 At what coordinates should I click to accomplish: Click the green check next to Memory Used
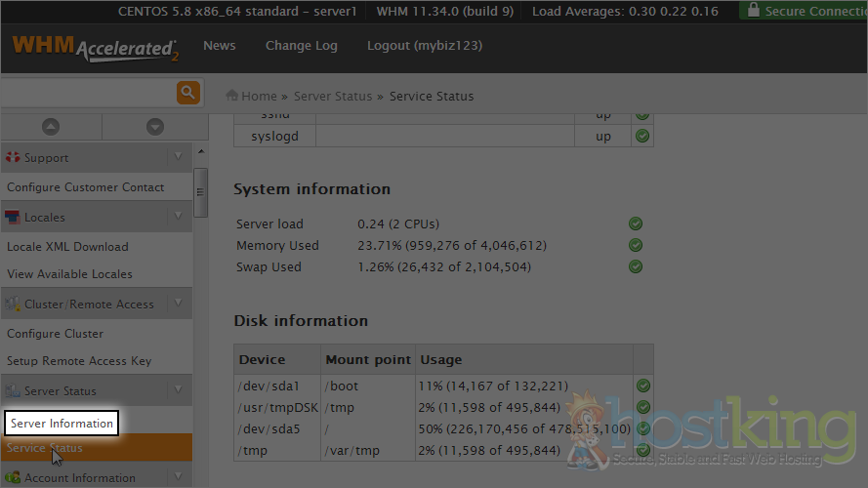coord(636,245)
